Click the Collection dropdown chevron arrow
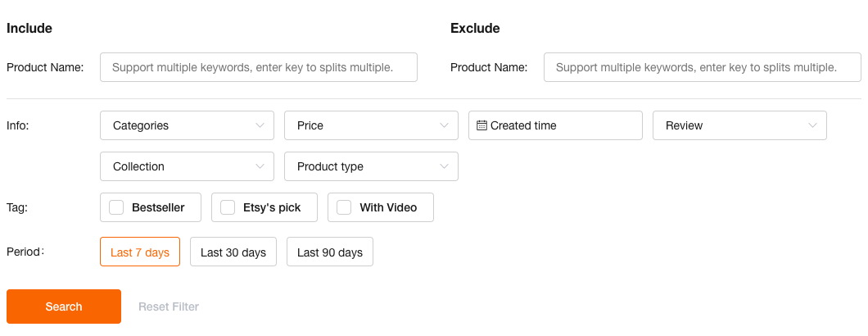868x336 pixels. [x=260, y=166]
